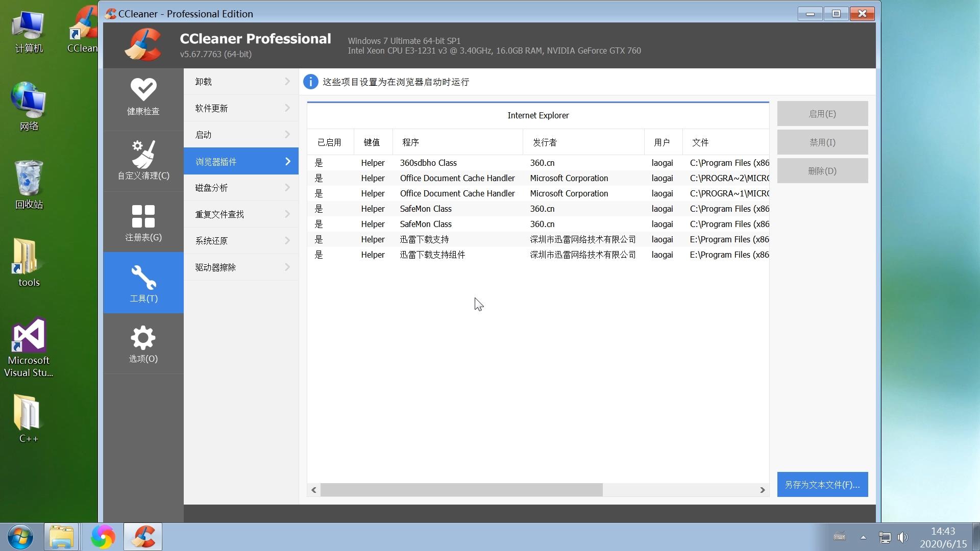Sort by 发行者 column header
Screen dimensions: 980x551
[583, 142]
